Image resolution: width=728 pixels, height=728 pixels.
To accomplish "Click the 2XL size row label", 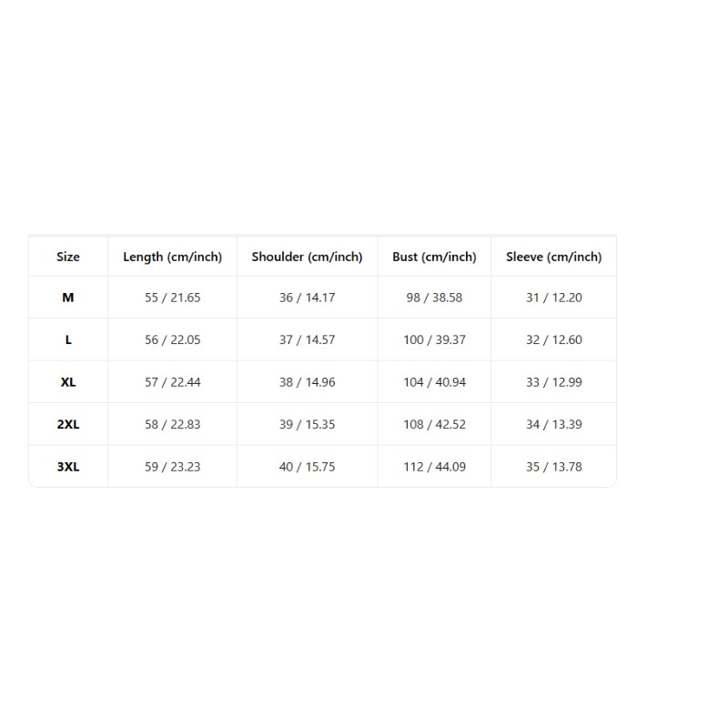I will coord(68,424).
